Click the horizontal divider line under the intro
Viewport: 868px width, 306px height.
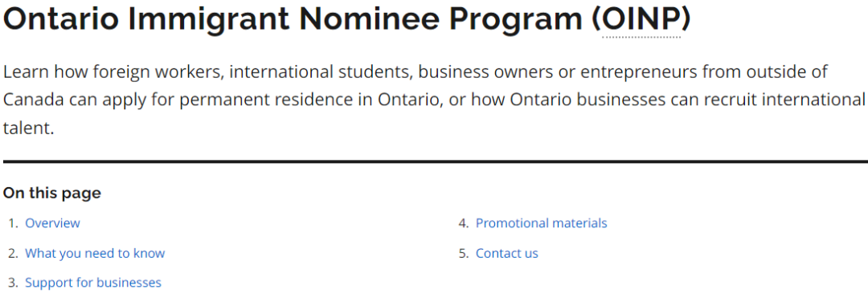(435, 161)
